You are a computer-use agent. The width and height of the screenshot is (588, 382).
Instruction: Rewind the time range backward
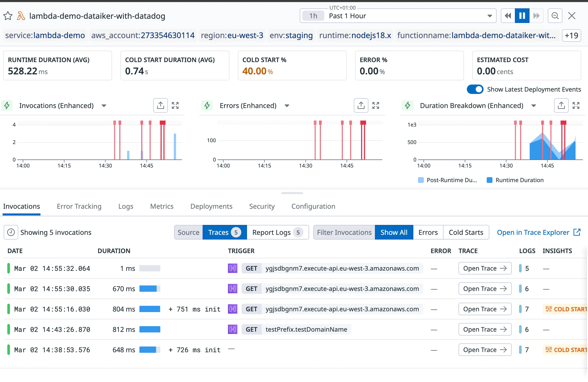coord(508,16)
